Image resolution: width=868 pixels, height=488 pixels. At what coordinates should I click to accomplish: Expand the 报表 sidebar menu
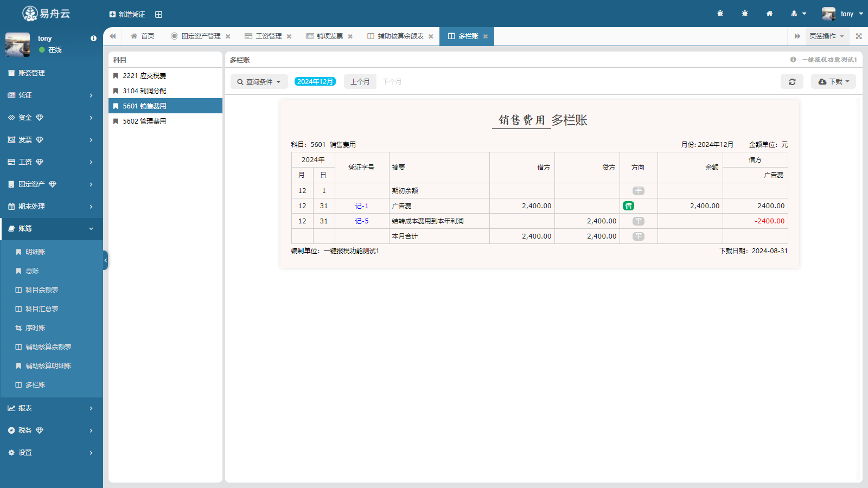[x=52, y=408]
